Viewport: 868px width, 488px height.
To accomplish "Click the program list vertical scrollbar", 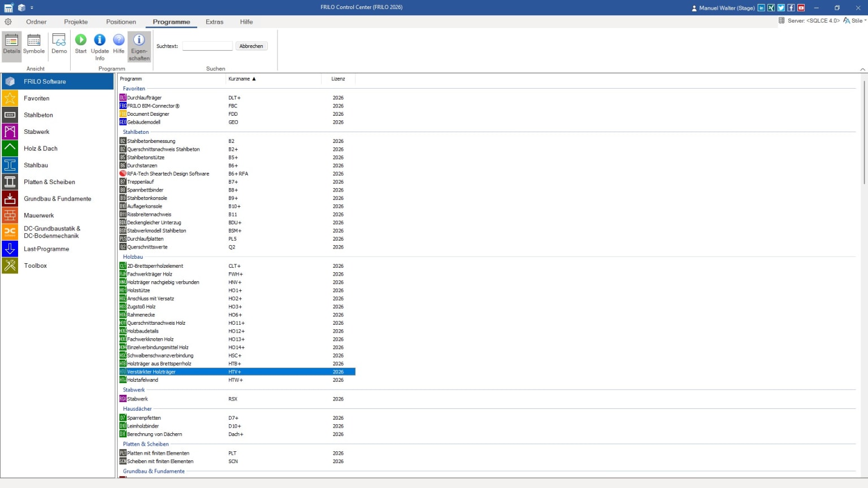I will (864, 133).
